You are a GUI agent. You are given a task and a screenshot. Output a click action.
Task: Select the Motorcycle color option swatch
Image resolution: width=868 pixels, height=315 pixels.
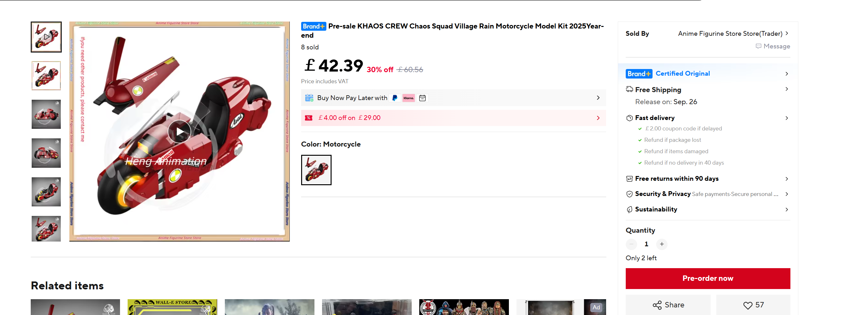[x=316, y=170]
